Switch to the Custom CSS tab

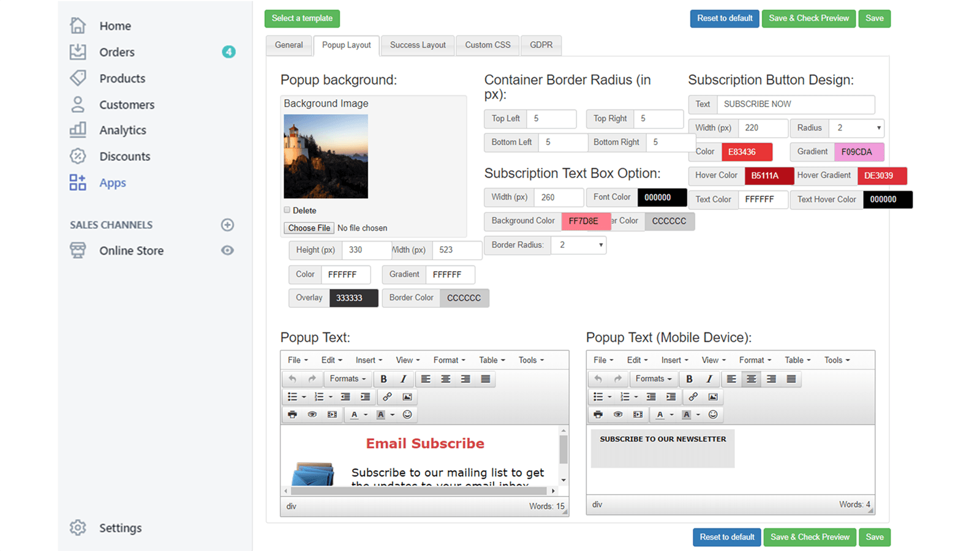point(488,45)
